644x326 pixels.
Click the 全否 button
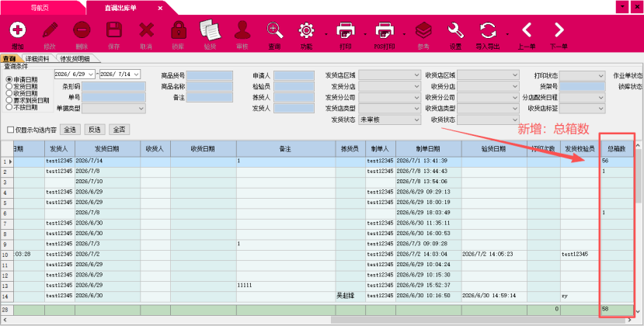click(x=119, y=130)
